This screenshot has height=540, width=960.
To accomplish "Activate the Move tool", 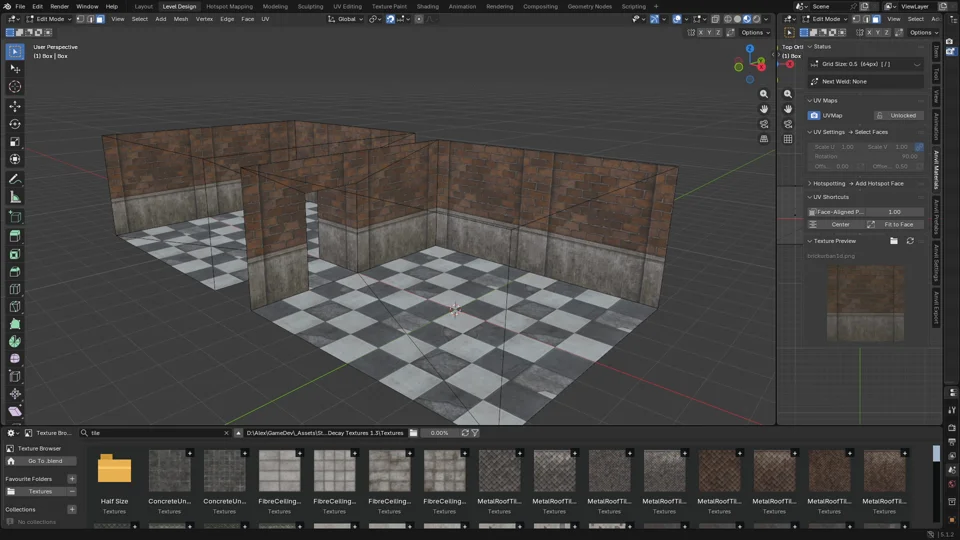I will click(x=15, y=107).
